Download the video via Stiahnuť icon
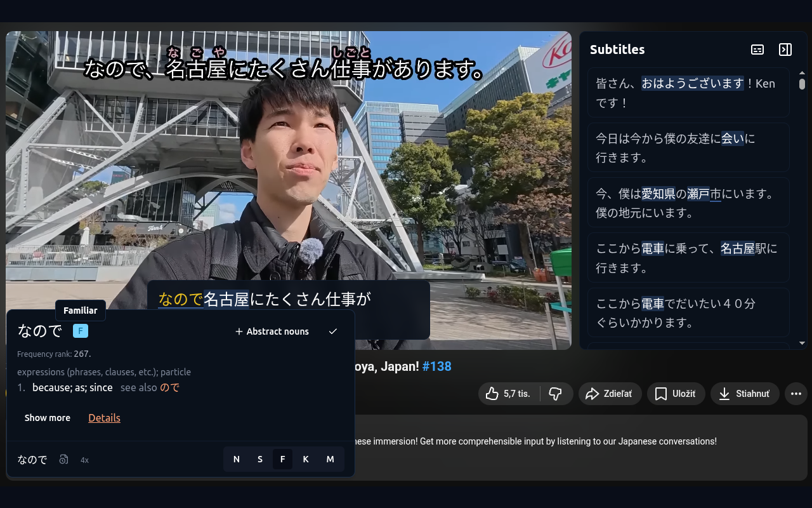The width and height of the screenshot is (812, 508). (x=744, y=394)
